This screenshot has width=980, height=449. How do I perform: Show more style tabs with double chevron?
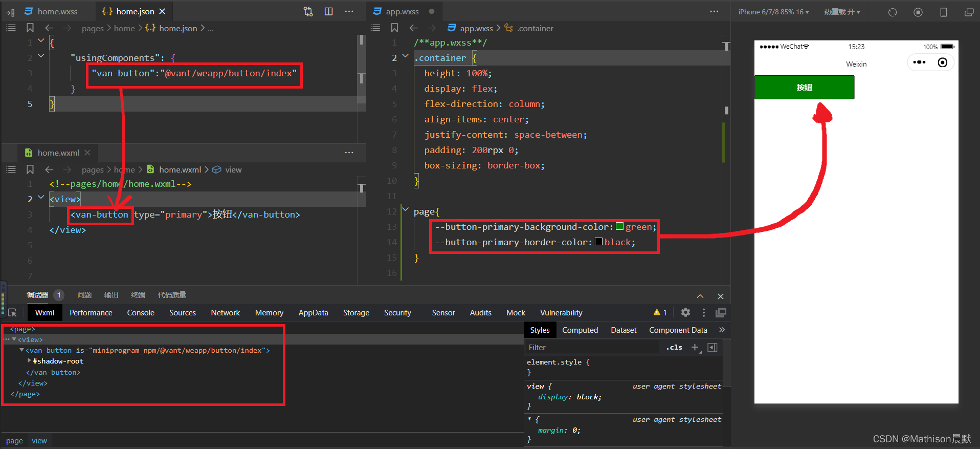click(722, 330)
